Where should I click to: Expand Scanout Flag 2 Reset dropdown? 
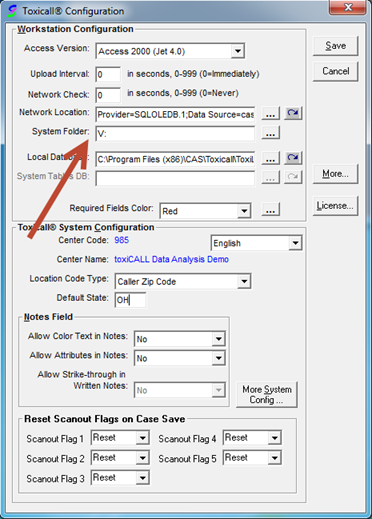pyautogui.click(x=142, y=458)
